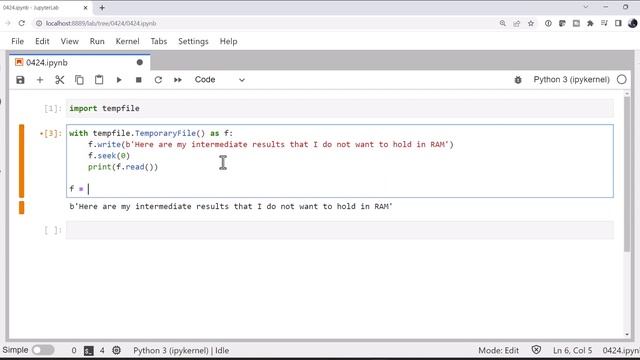
Task: Open the Kernel menu
Action: pos(127,41)
